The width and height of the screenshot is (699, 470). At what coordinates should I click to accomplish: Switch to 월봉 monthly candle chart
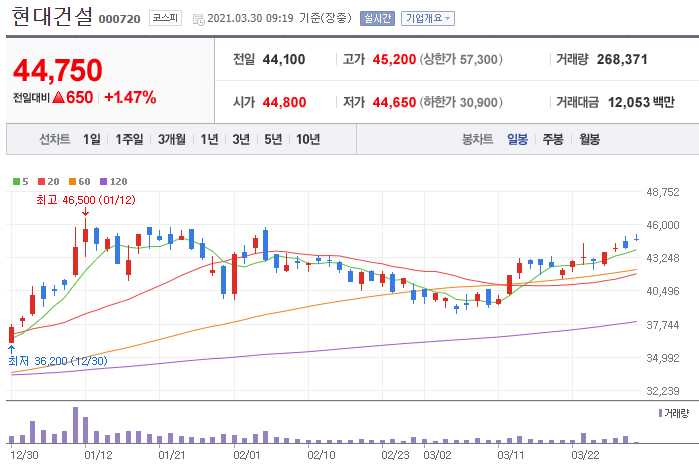(x=589, y=139)
